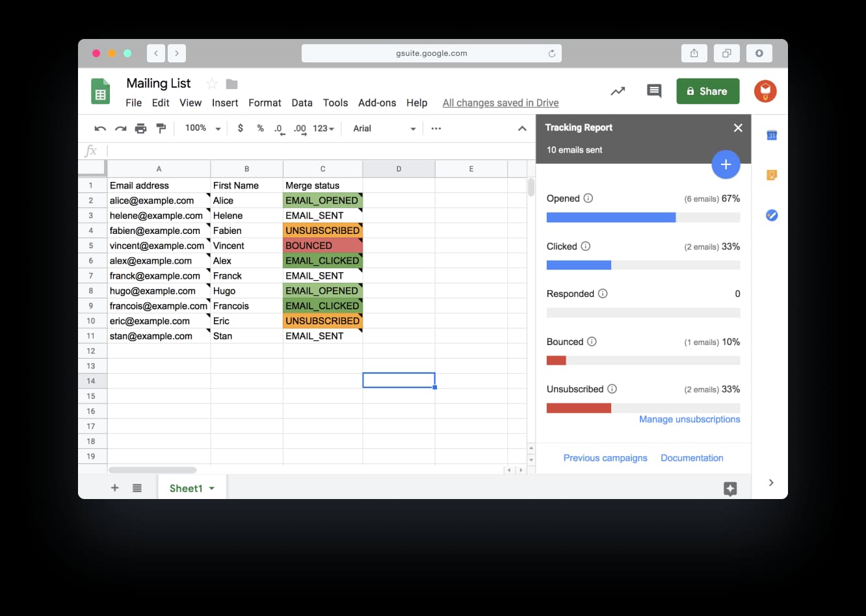Open Previous campaigns link
Image resolution: width=866 pixels, height=616 pixels.
pyautogui.click(x=605, y=457)
